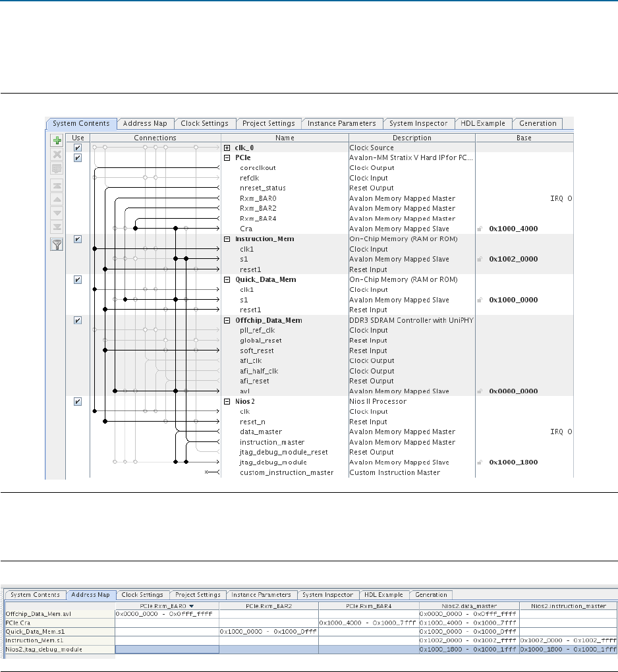
Task: Select the instruction_master interface row
Action: coord(271,442)
